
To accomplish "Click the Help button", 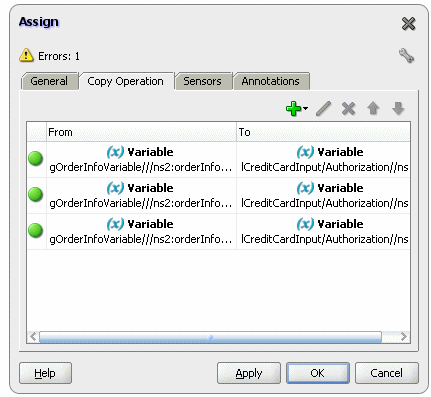I will tap(45, 373).
